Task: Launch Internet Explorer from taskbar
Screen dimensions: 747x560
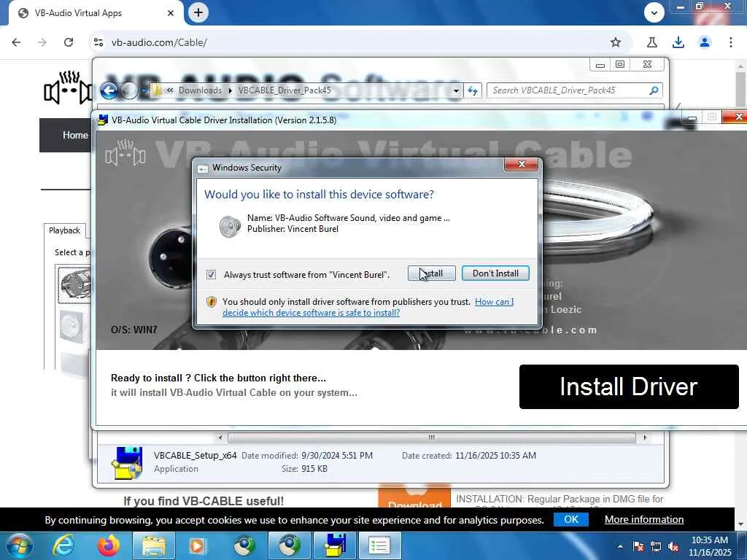Action: tap(63, 545)
